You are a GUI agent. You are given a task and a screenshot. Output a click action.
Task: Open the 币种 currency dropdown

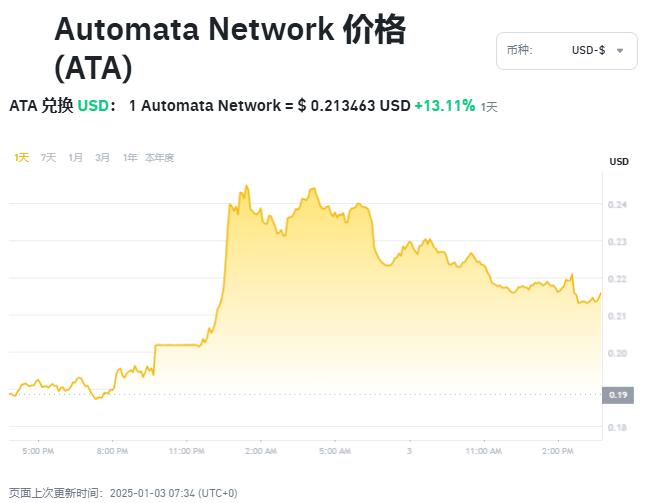point(565,50)
